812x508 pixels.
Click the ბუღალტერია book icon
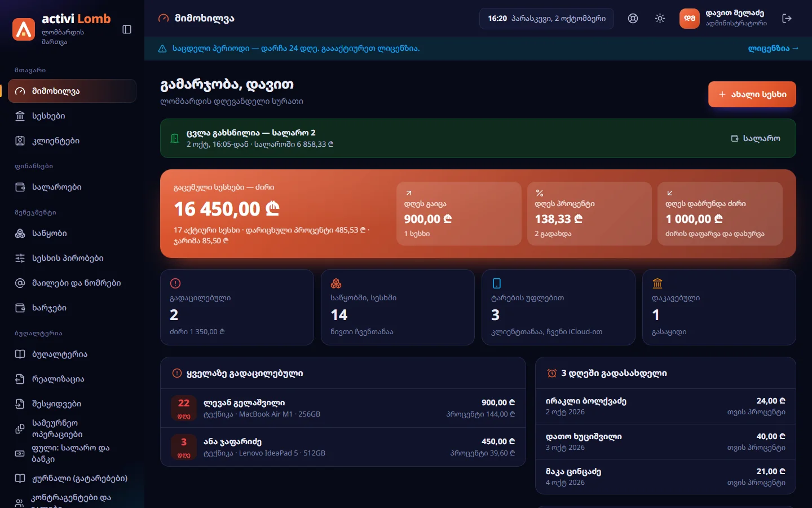point(20,354)
